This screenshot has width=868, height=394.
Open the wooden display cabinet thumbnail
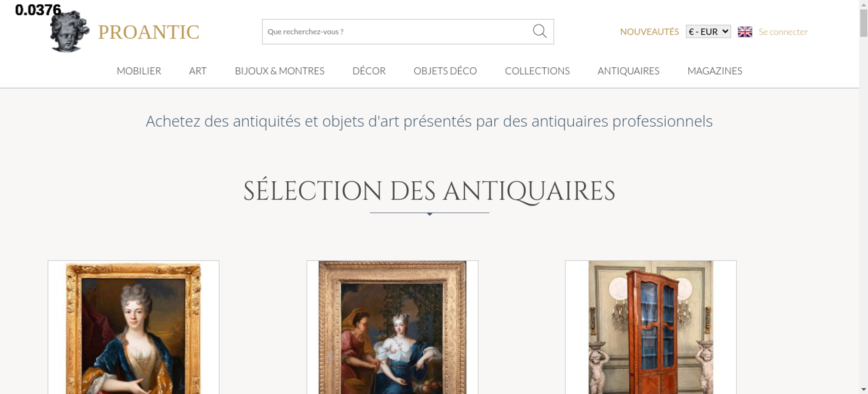tap(651, 327)
